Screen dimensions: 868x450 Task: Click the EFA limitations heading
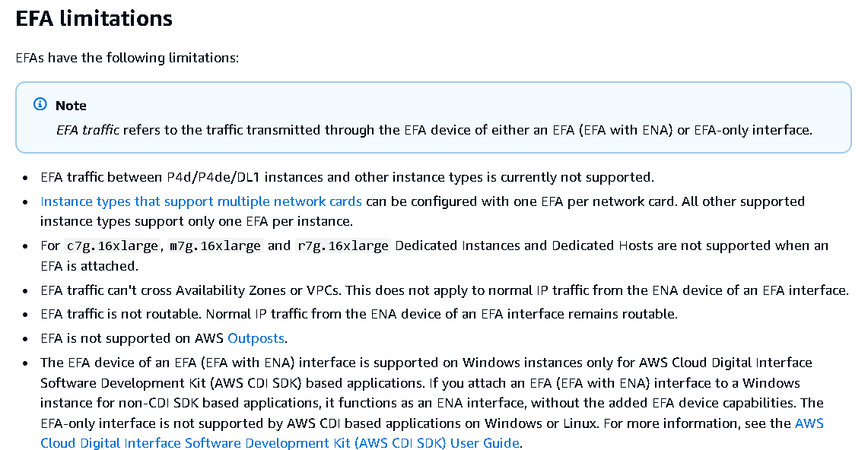[x=94, y=19]
